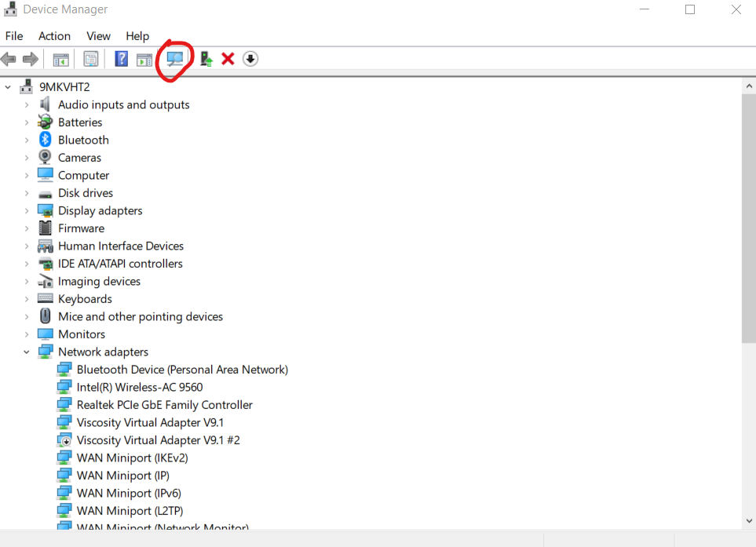Screen dimensions: 756x547
Task: Click the 9MKVHT2 computer root icon
Action: coord(26,87)
